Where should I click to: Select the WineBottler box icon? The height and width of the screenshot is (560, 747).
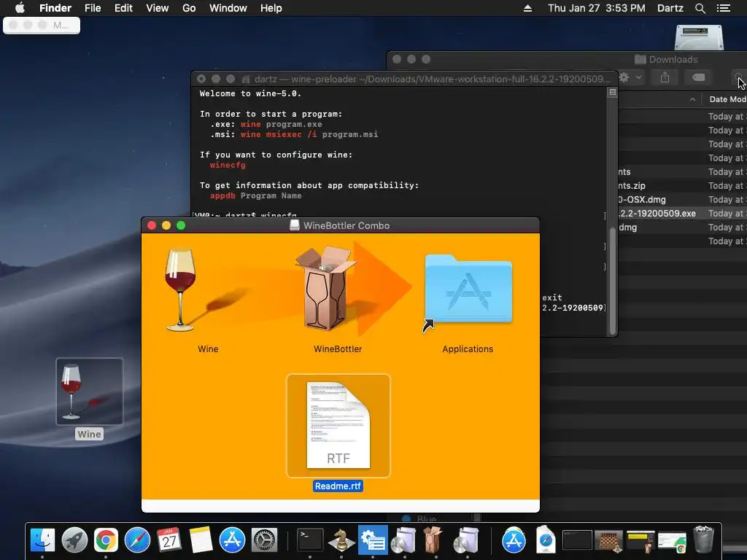[x=326, y=288]
